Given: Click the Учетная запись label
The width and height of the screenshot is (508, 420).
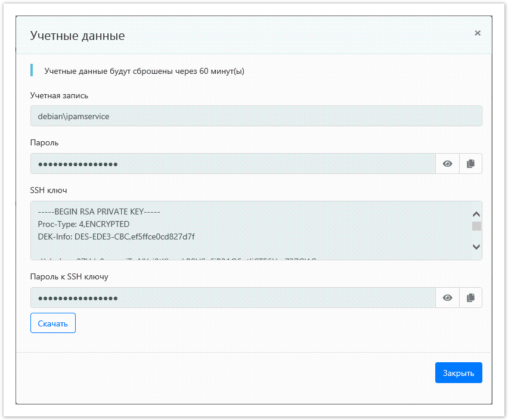Looking at the screenshot, I should pyautogui.click(x=59, y=95).
